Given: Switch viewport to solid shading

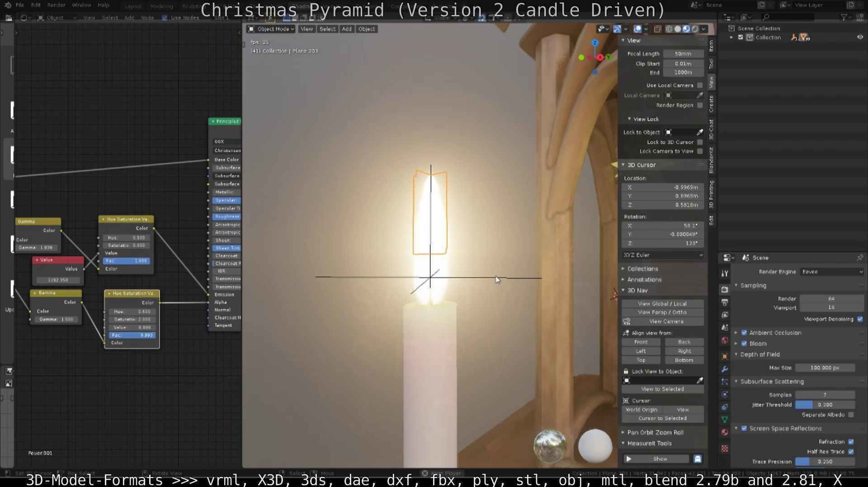Looking at the screenshot, I should [678, 29].
